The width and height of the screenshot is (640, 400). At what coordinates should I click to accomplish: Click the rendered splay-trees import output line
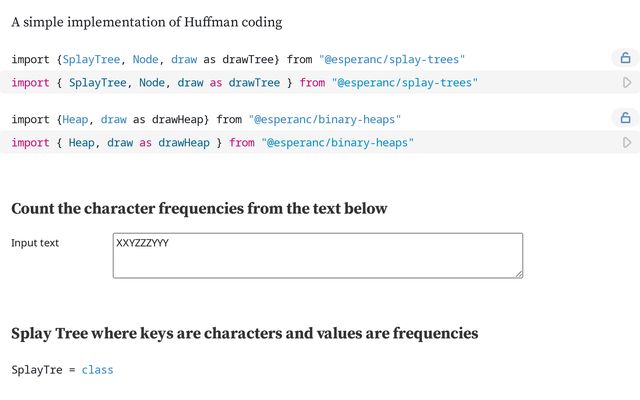[x=238, y=60]
